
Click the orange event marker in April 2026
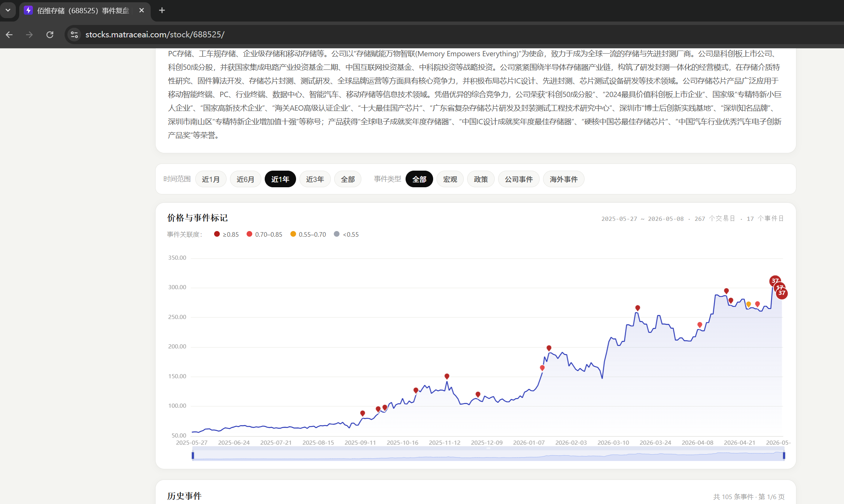click(748, 304)
